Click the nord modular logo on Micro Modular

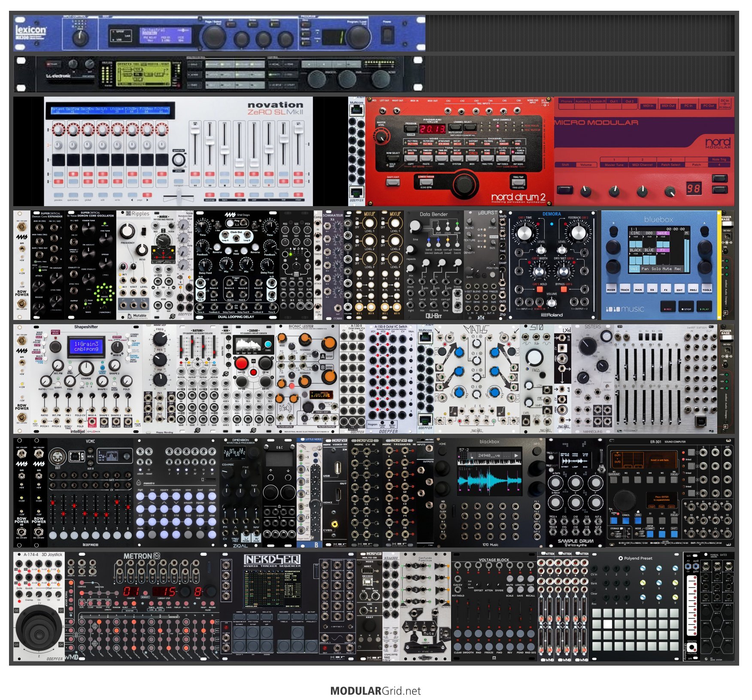[x=718, y=143]
